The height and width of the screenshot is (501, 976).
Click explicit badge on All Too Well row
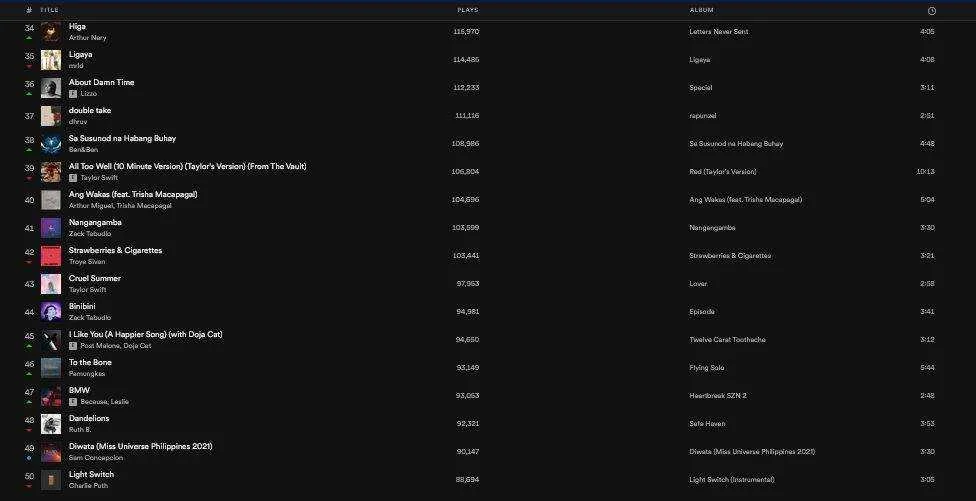(x=73, y=177)
